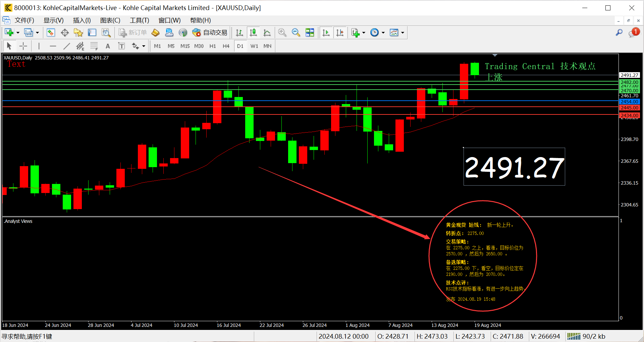Open the 窗口(W) menu

[x=169, y=20]
